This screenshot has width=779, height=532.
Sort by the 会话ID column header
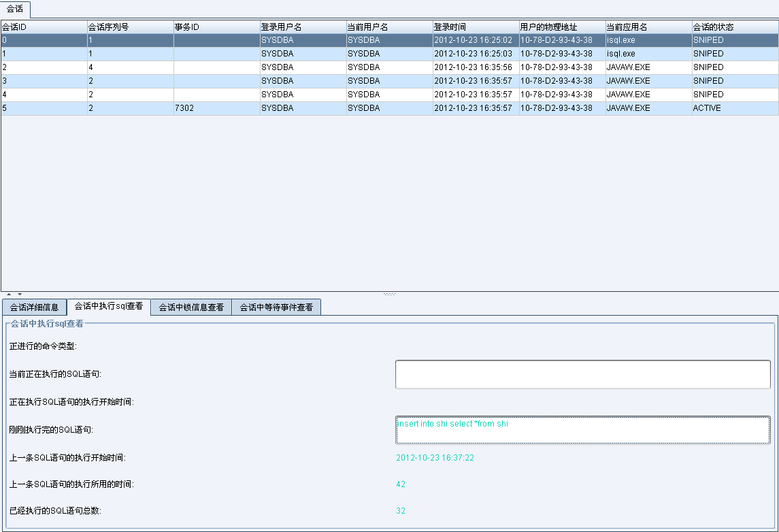44,27
